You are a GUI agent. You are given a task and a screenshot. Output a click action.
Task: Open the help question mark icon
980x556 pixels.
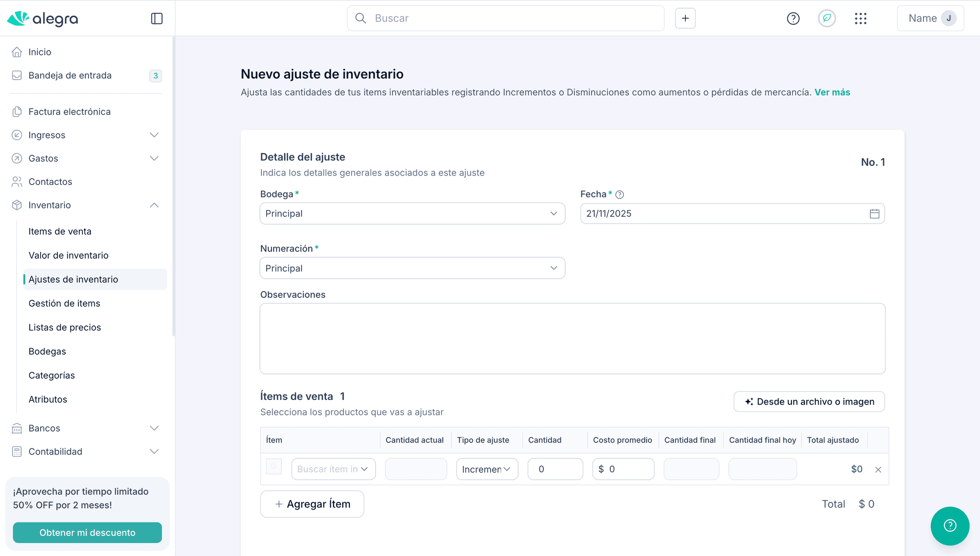coord(793,19)
